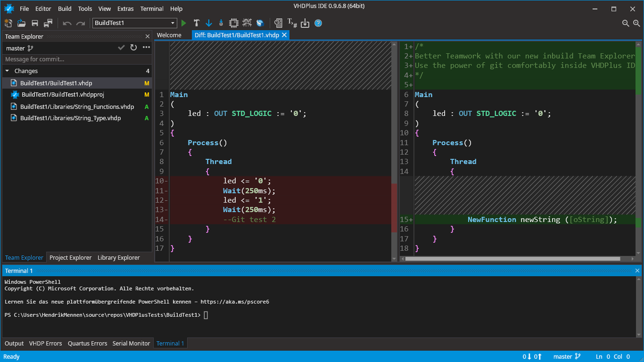This screenshot has height=362, width=644.
Task: Click the VHDPlus logo in title bar
Action: point(9,9)
